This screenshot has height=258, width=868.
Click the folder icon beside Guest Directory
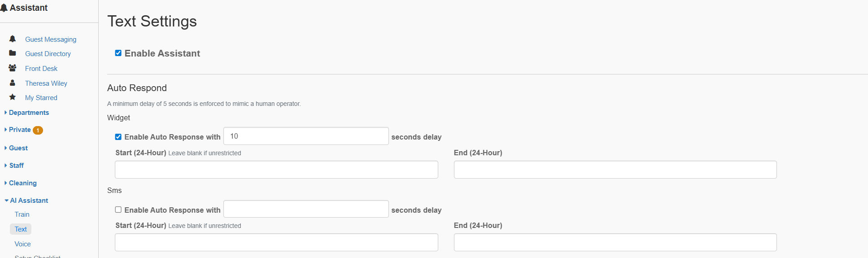click(x=13, y=53)
